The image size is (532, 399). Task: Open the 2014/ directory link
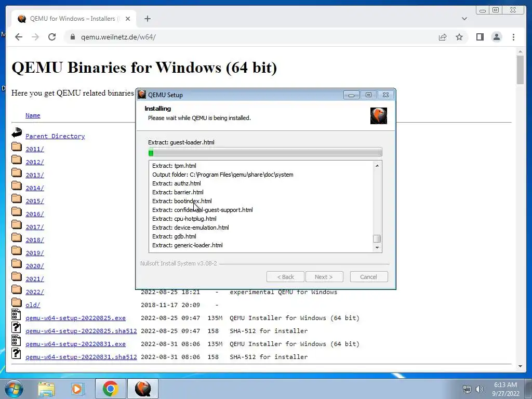(35, 188)
